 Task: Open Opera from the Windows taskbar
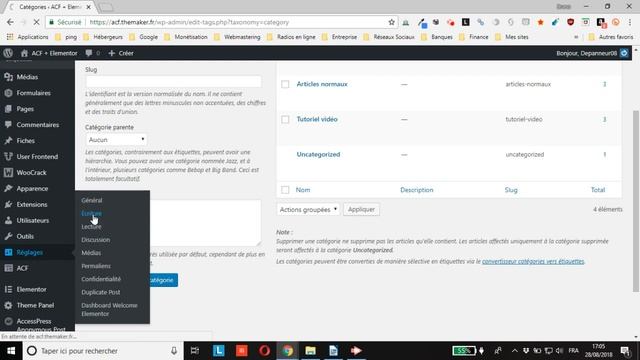264,351
